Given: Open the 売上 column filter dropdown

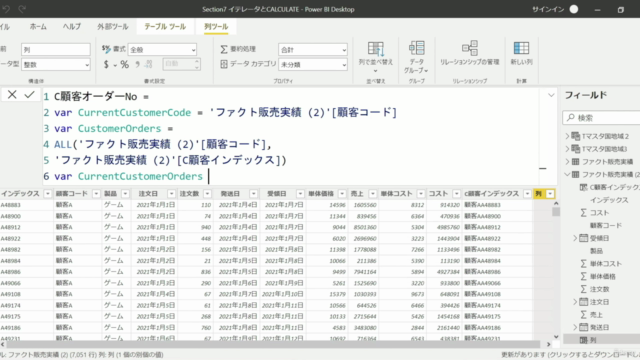Looking at the screenshot, I should (372, 193).
